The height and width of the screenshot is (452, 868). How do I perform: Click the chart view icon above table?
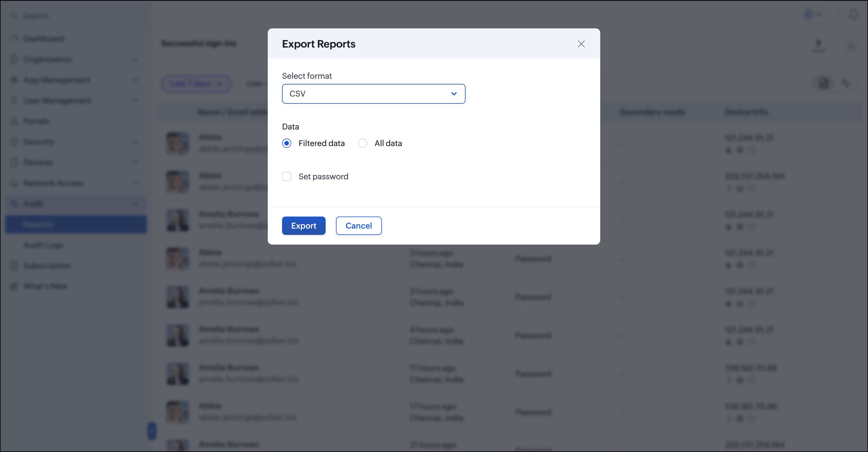click(x=846, y=83)
